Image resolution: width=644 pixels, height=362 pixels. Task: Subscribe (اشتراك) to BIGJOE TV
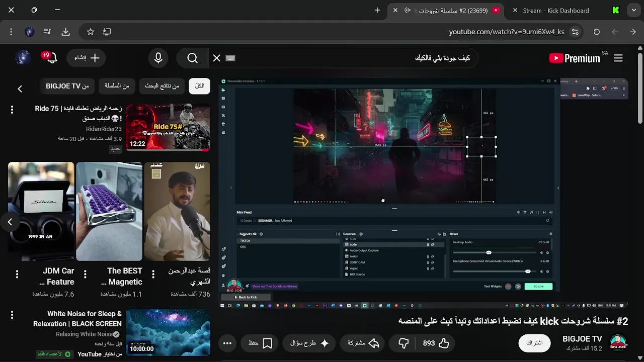[x=534, y=343]
